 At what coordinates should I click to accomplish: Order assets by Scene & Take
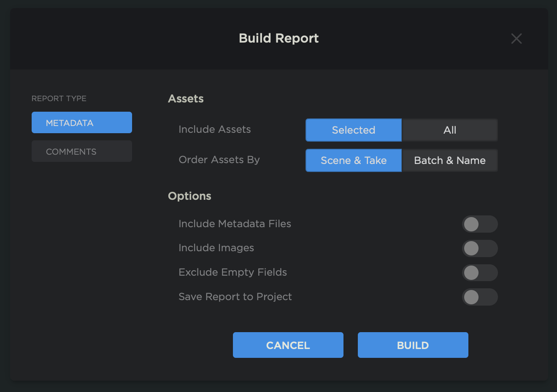point(354,160)
